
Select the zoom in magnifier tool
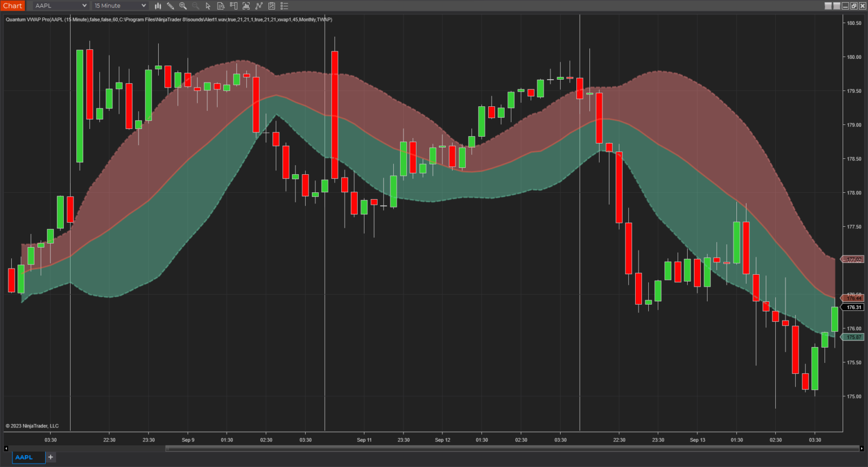(x=183, y=6)
